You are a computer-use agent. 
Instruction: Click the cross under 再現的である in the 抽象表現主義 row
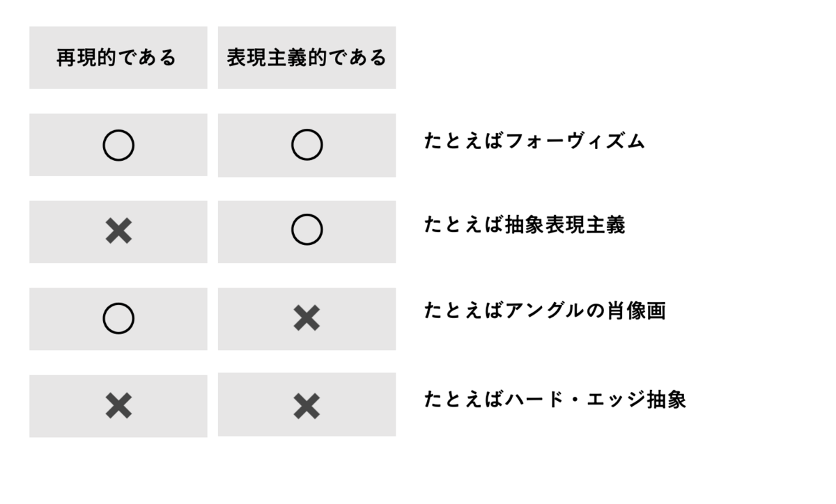[x=118, y=231]
